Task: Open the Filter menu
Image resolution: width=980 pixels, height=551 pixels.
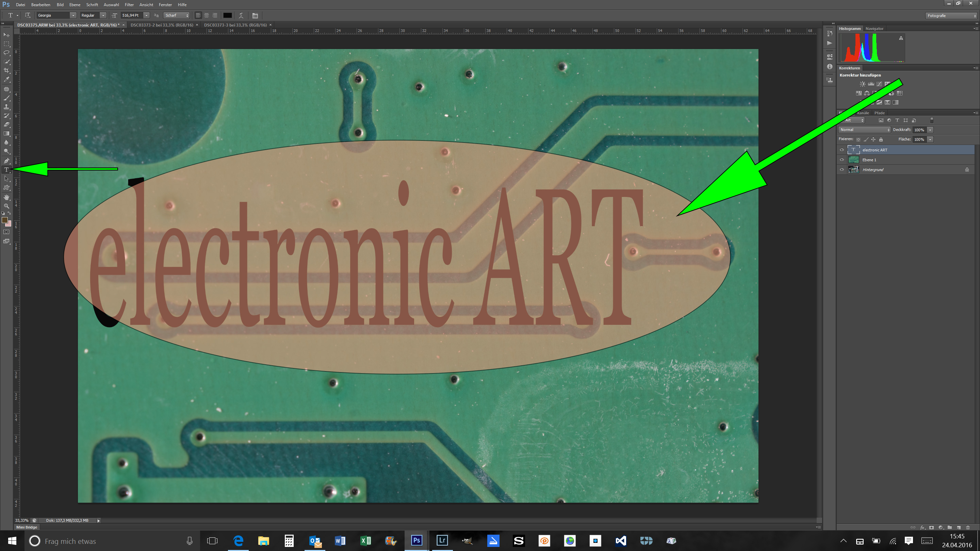Action: point(129,4)
